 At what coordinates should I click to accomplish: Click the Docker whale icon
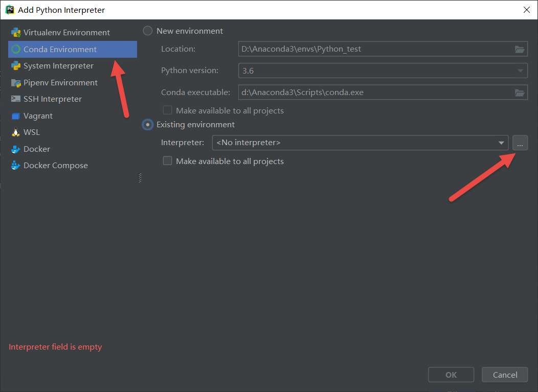(16, 149)
